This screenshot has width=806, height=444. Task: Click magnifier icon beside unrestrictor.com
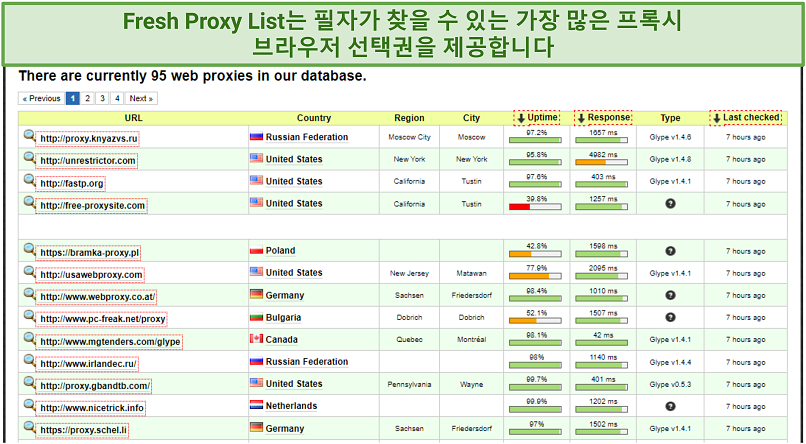pyautogui.click(x=29, y=158)
